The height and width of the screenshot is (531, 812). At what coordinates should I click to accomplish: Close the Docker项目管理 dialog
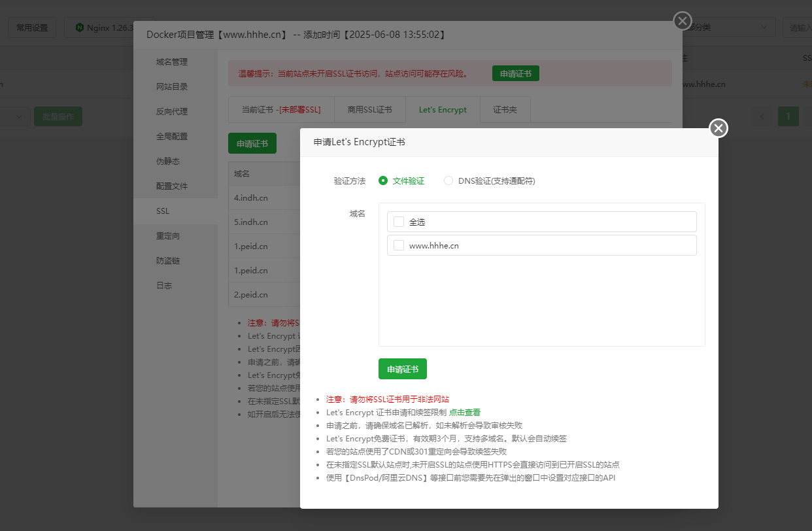point(683,21)
